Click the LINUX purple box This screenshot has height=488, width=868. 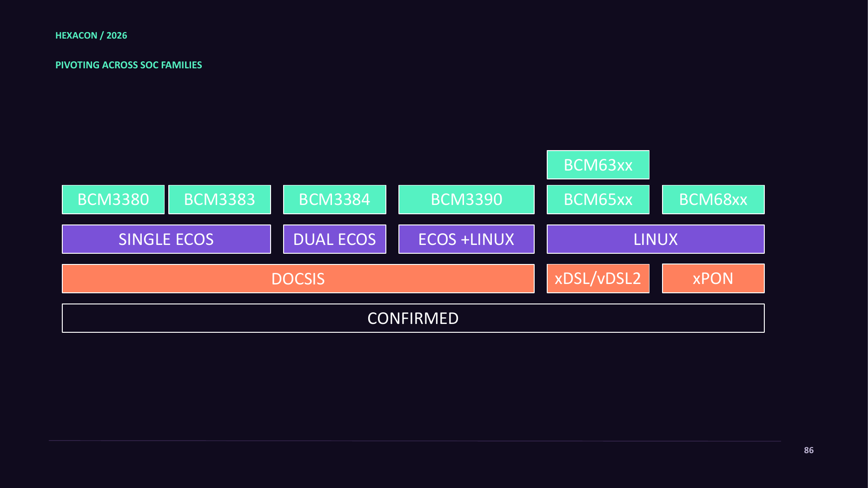tap(656, 239)
